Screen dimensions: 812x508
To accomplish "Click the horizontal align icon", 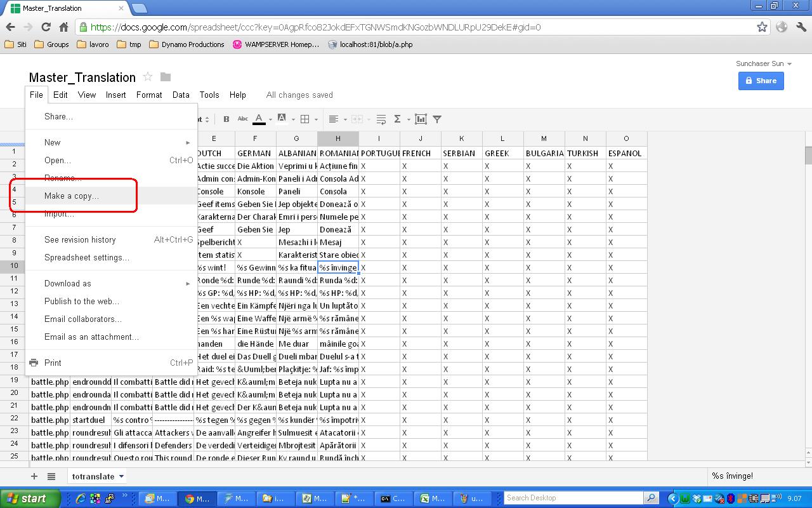I will pyautogui.click(x=334, y=119).
